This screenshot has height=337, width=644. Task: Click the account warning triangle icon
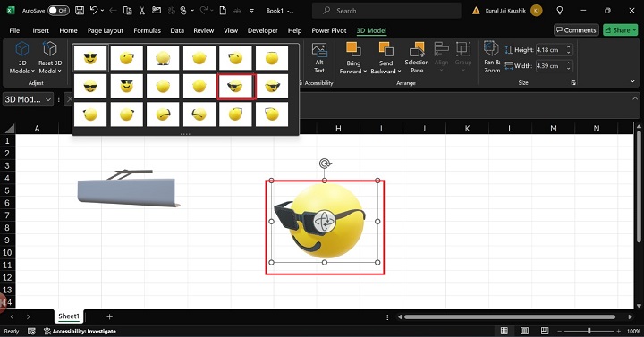coord(476,11)
